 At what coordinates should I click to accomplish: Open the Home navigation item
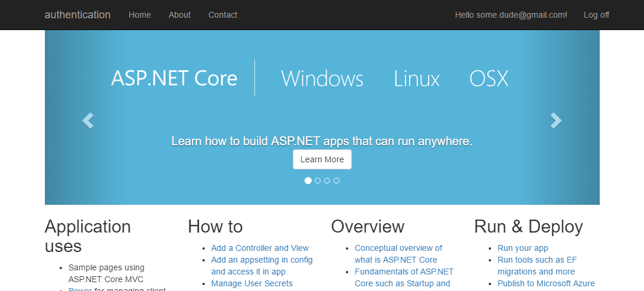(x=140, y=15)
